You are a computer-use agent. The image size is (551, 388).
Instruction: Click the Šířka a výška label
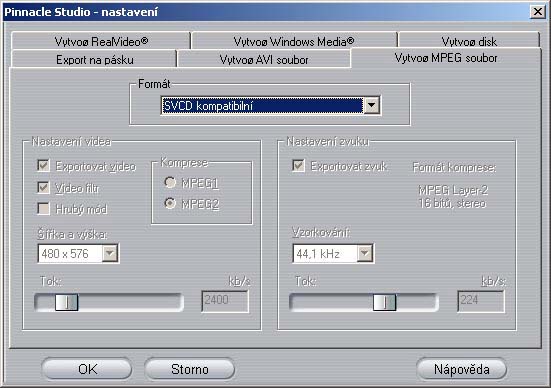point(72,234)
